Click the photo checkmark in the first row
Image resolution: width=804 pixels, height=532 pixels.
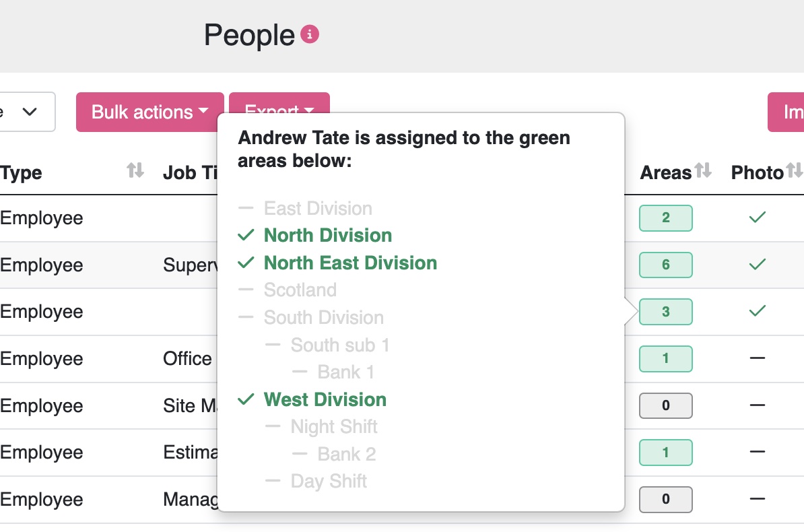(758, 218)
